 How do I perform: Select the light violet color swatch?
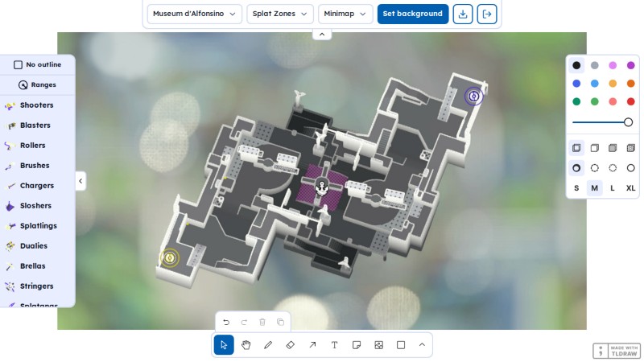tap(613, 65)
